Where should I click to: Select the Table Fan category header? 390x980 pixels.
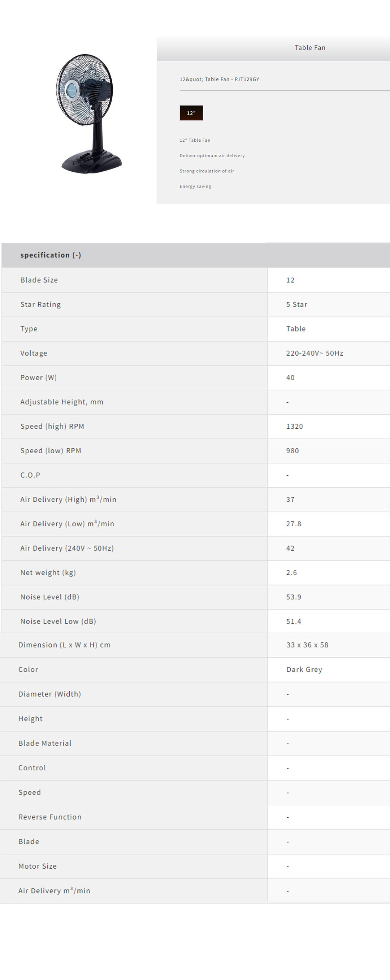pyautogui.click(x=310, y=48)
